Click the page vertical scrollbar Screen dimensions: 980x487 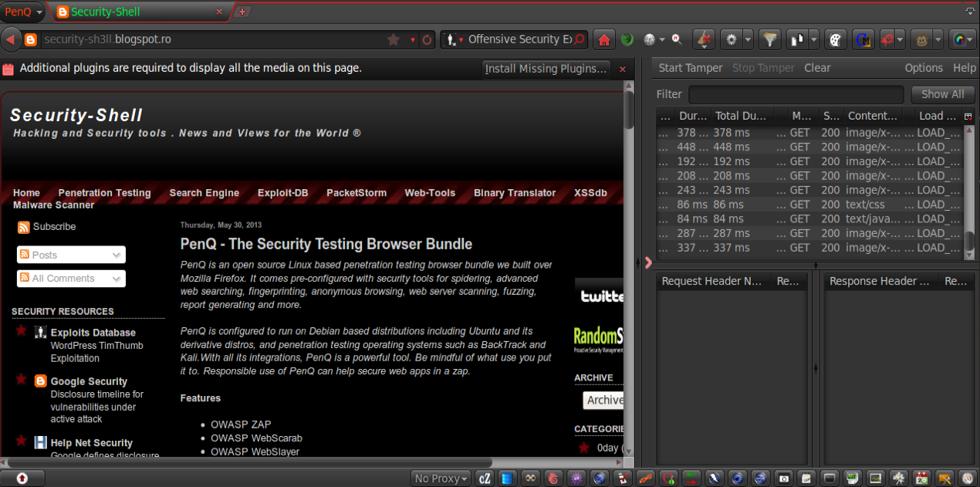pyautogui.click(x=629, y=270)
